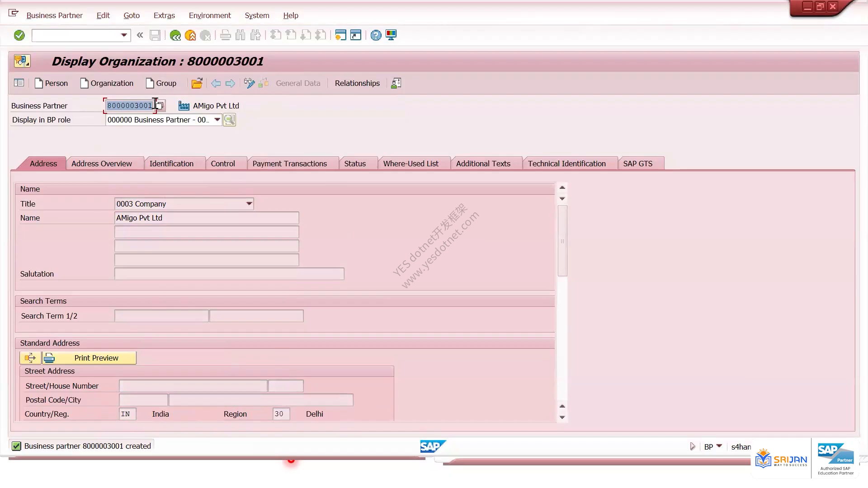Open the Relationships button
The width and height of the screenshot is (868, 488).
pyautogui.click(x=357, y=83)
